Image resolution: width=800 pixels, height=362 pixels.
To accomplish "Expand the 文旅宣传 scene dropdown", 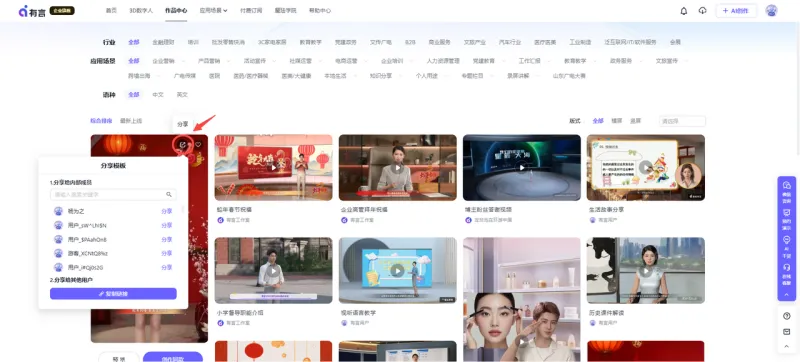I will point(686,61).
